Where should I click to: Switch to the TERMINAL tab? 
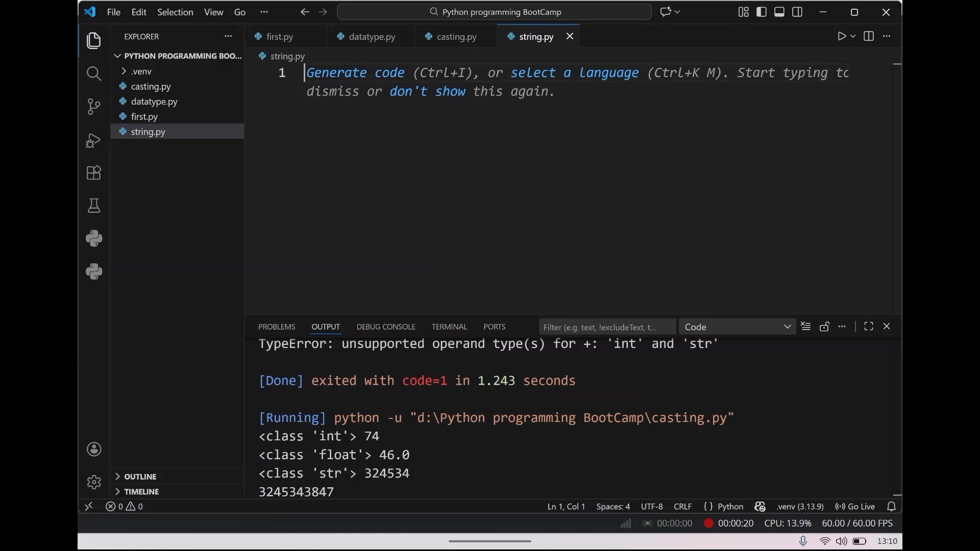tap(449, 327)
